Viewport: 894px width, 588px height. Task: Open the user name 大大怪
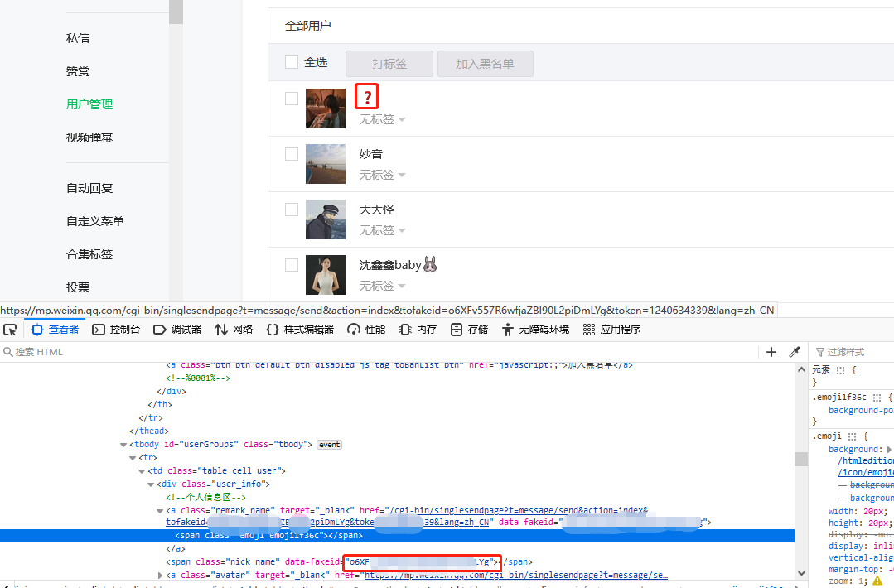coord(376,210)
